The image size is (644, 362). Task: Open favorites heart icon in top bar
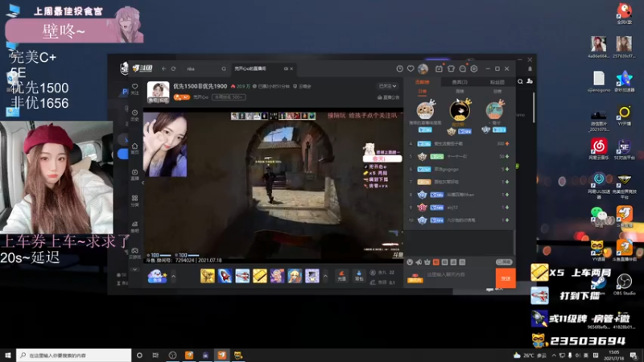pos(411,68)
